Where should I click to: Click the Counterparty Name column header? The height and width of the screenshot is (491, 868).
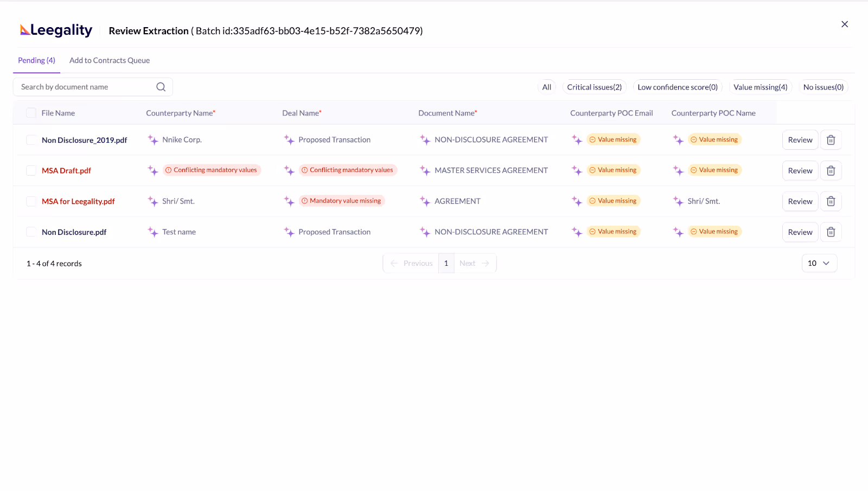(181, 113)
